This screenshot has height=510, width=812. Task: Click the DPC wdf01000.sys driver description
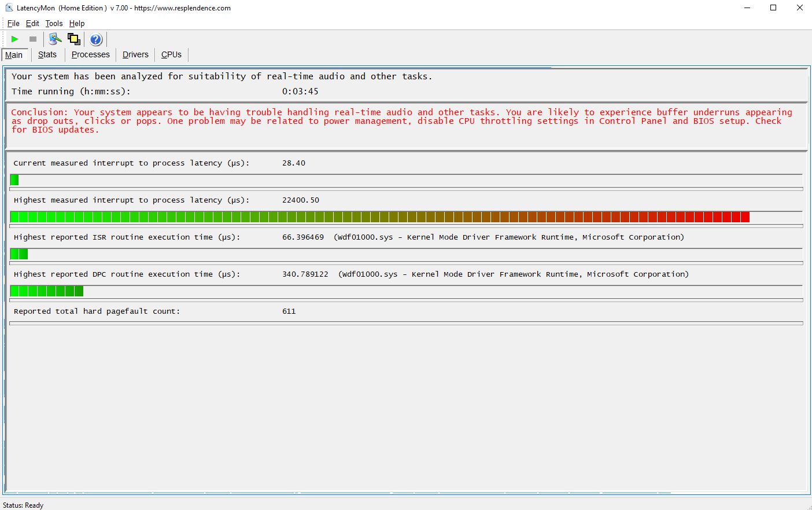pyautogui.click(x=514, y=274)
